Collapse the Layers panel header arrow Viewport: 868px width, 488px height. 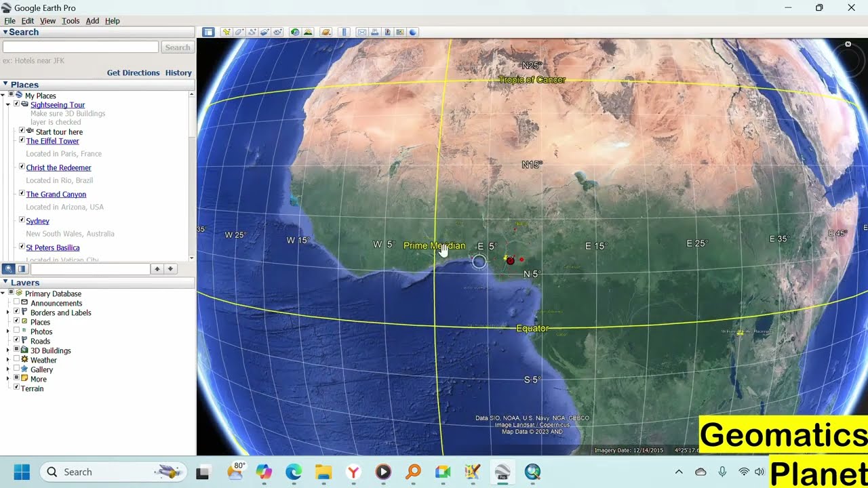[x=5, y=282]
